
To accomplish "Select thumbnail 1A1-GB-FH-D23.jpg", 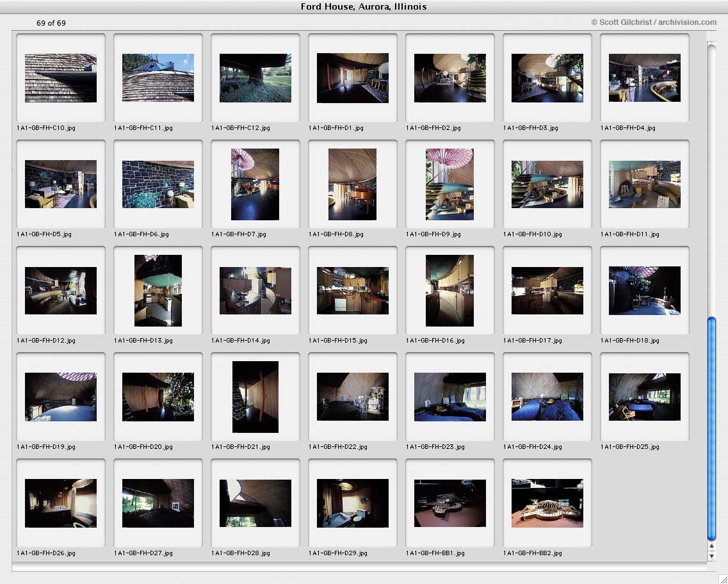I will [450, 397].
